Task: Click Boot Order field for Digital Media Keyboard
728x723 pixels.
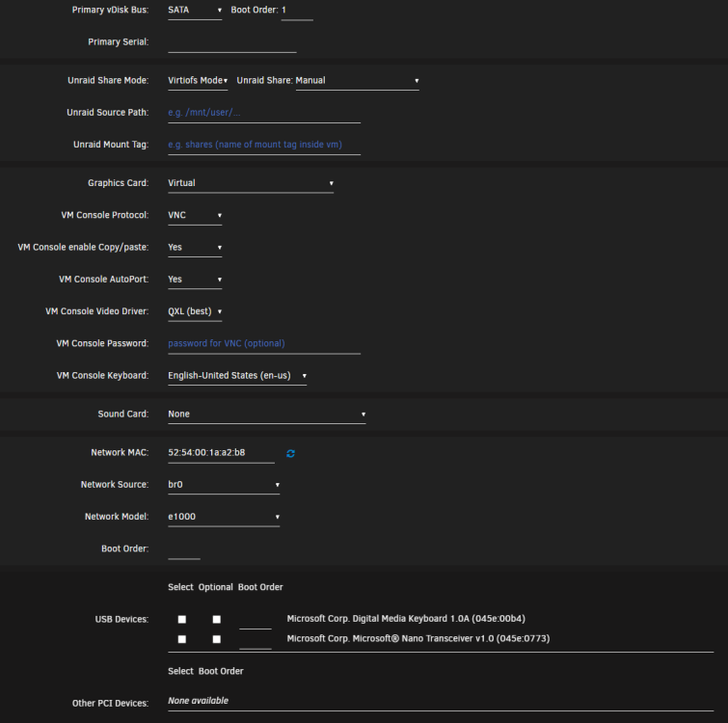Action: 256,621
